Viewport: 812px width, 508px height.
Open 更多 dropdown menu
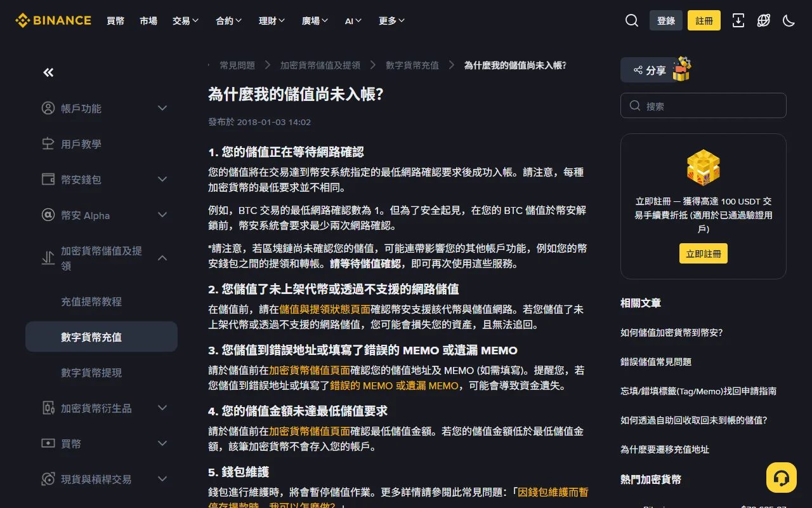tap(392, 20)
